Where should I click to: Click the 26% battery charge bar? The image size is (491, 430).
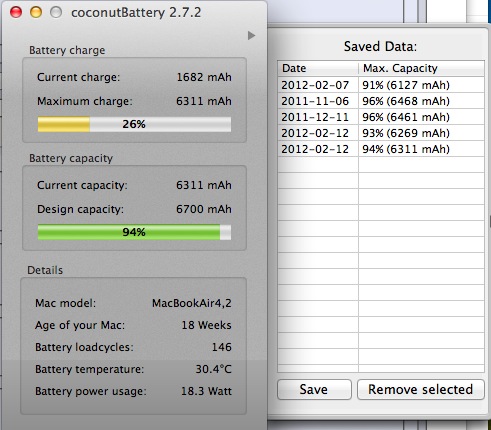point(134,124)
